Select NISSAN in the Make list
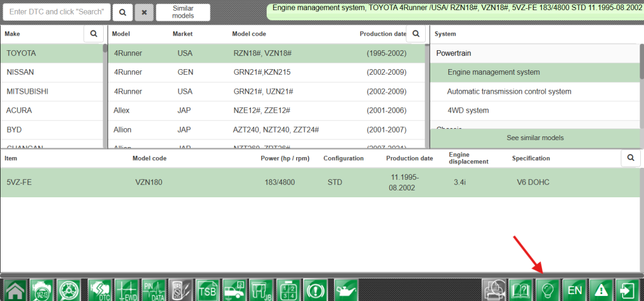The width and height of the screenshot is (644, 301). 52,72
